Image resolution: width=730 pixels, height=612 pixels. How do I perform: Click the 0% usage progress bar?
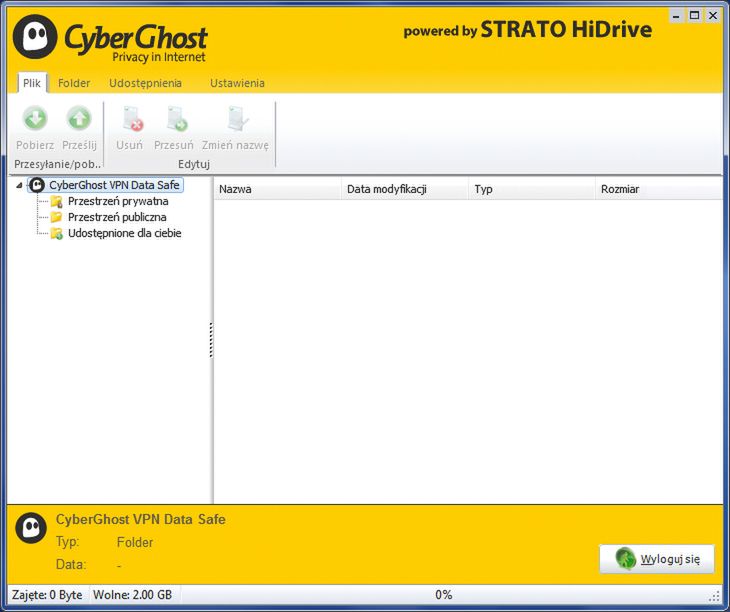(x=444, y=594)
